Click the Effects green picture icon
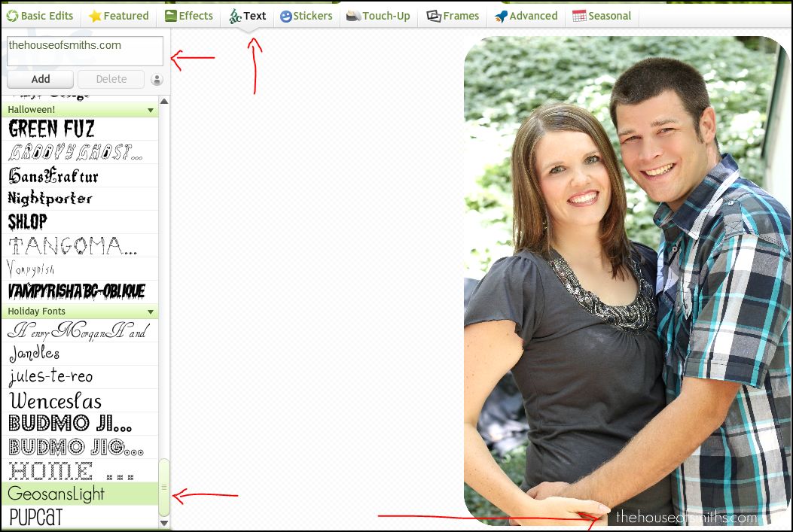Viewport: 793px width, 532px height. (171, 16)
